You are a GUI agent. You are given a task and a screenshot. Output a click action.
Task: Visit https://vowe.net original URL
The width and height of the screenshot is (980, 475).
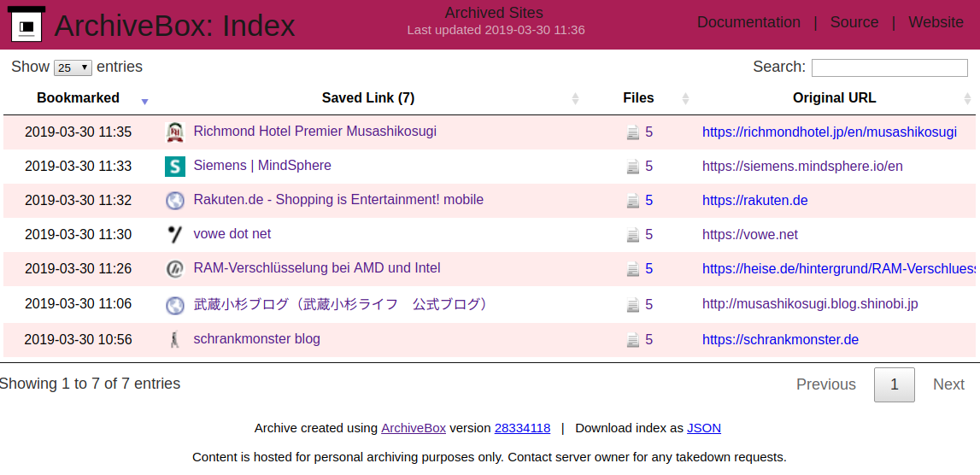point(750,234)
